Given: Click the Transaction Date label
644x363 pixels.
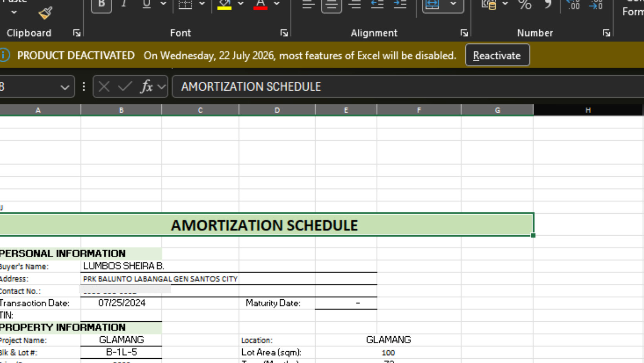Looking at the screenshot, I should [35, 303].
